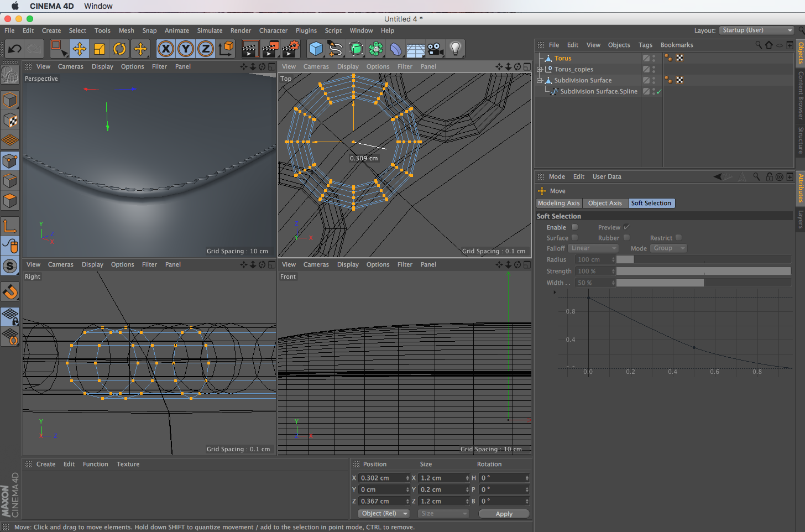Viewport: 805px width, 532px height.
Task: Open the Simulate menu
Action: point(210,30)
